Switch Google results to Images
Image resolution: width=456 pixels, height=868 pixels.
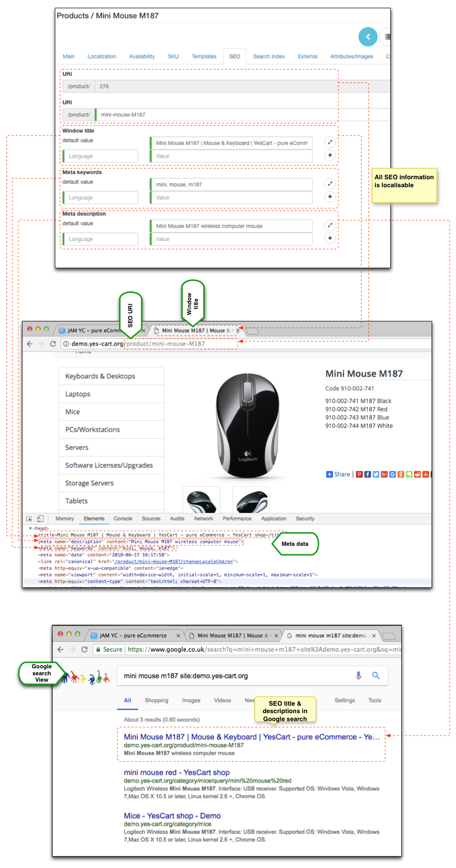(191, 700)
